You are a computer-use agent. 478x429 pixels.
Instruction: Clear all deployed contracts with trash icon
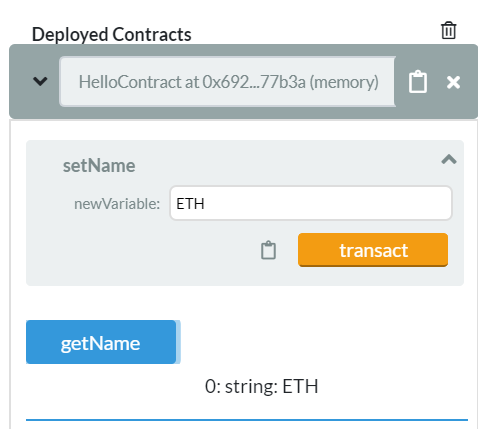click(x=448, y=31)
